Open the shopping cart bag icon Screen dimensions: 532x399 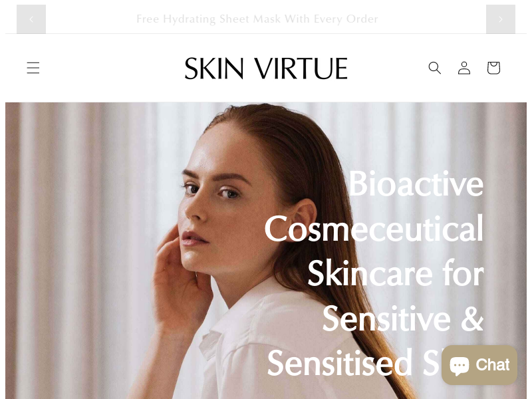(x=493, y=68)
